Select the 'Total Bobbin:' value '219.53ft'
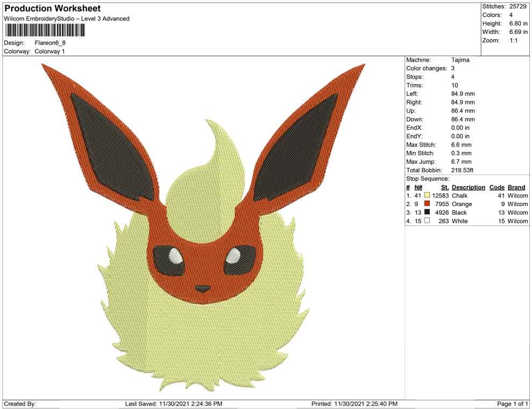This screenshot has width=532, height=409. [462, 170]
